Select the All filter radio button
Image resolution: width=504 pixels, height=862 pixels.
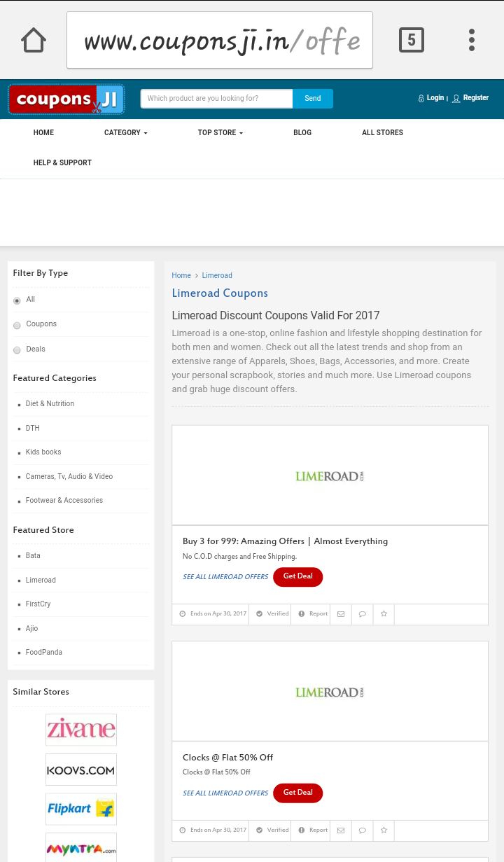[x=17, y=300]
